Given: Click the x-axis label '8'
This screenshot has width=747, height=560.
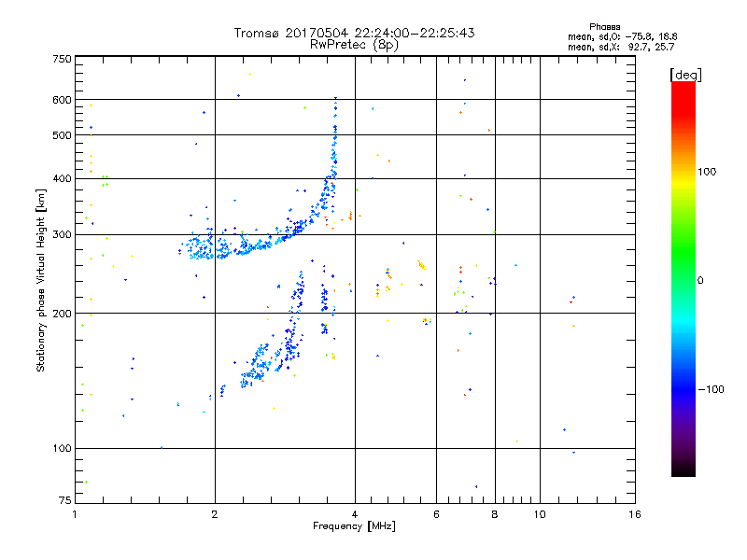Looking at the screenshot, I should [495, 514].
